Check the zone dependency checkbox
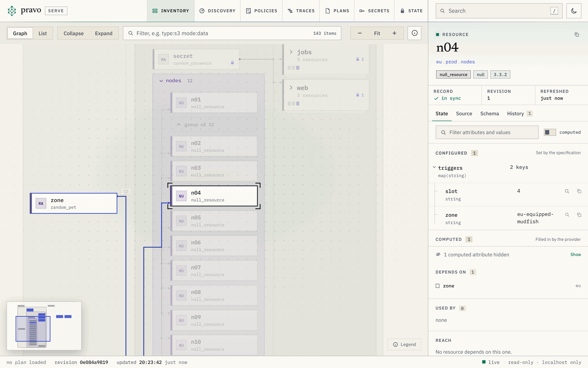Screen dimensions: 588x368 (438, 286)
